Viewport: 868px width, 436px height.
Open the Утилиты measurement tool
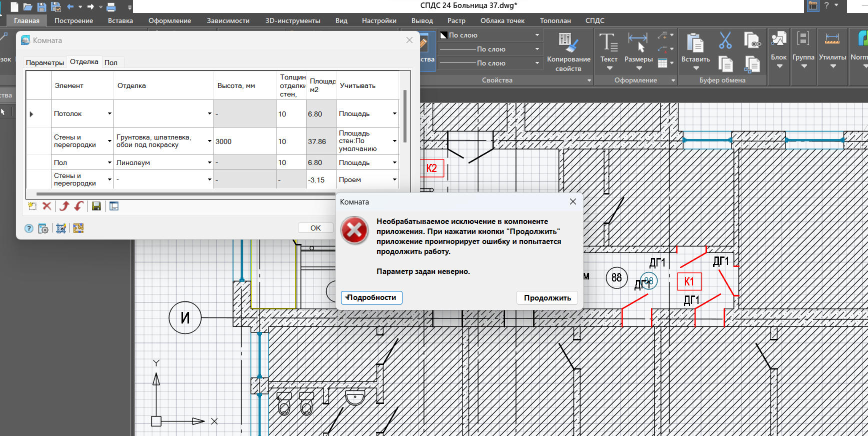pos(832,50)
